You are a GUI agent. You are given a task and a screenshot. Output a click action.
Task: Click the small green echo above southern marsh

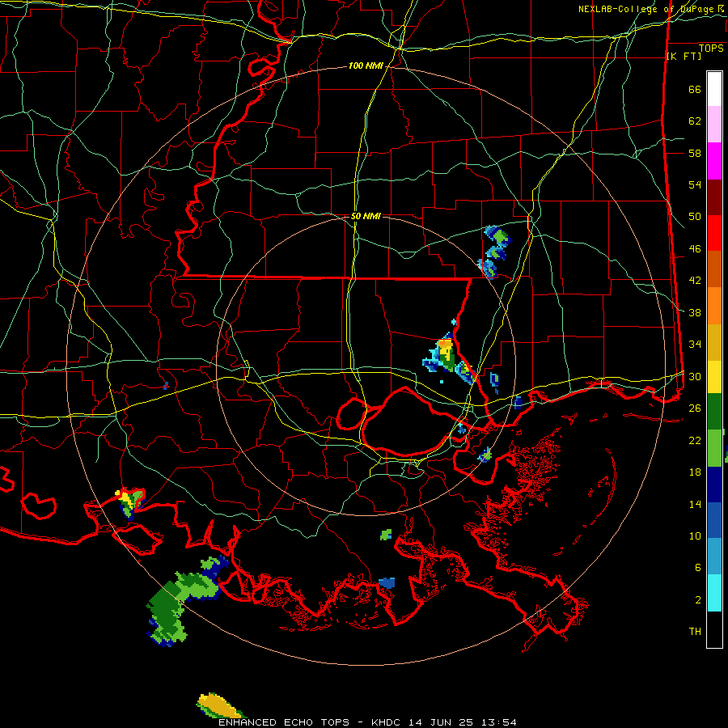pyautogui.click(x=386, y=535)
